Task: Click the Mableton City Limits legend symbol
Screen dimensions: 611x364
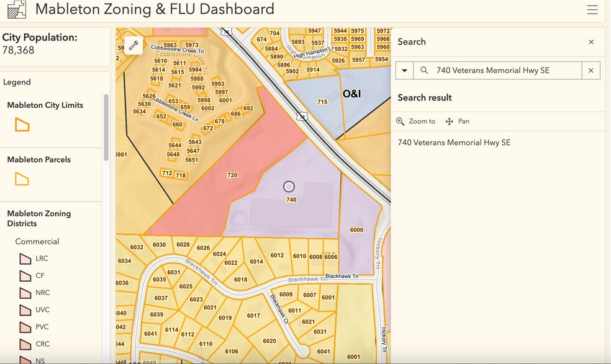Action: click(x=22, y=125)
